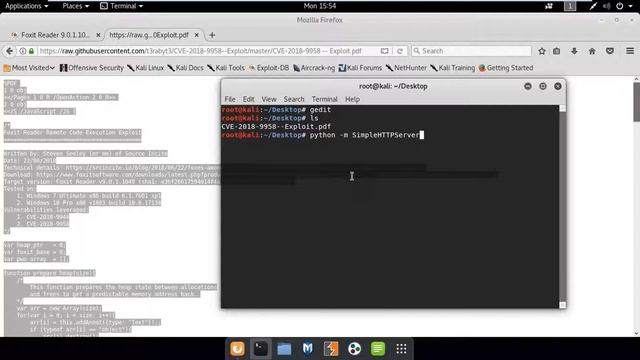Launch Firefox from the dock

pos(237,349)
